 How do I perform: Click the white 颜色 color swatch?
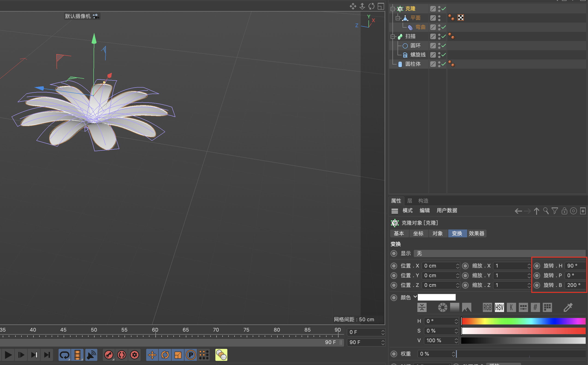coord(437,297)
